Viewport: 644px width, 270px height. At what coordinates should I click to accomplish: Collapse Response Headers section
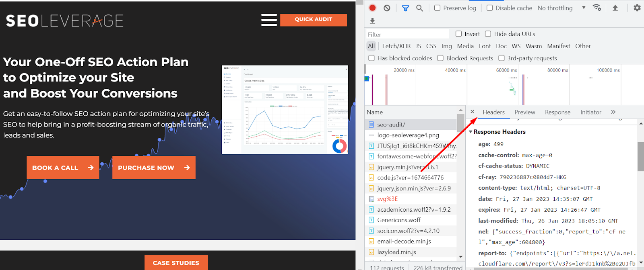coord(471,132)
